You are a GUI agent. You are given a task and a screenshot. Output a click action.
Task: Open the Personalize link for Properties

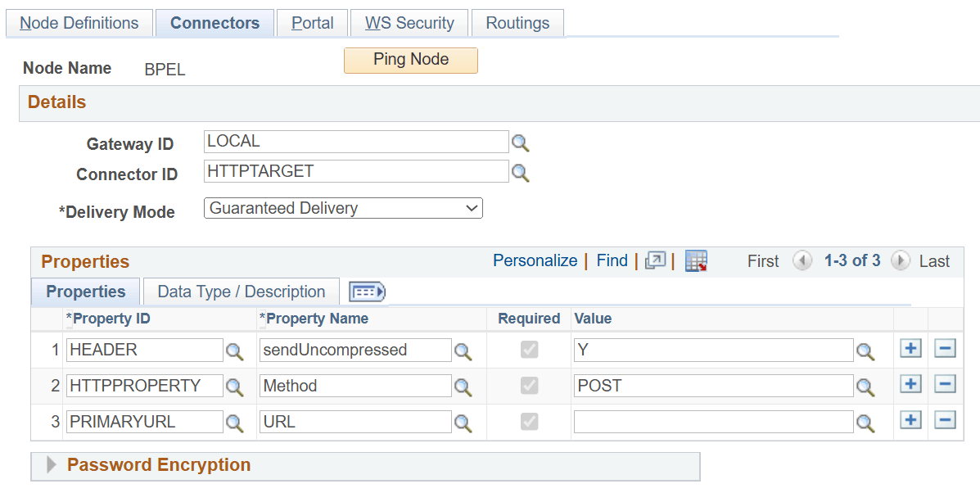click(x=535, y=260)
